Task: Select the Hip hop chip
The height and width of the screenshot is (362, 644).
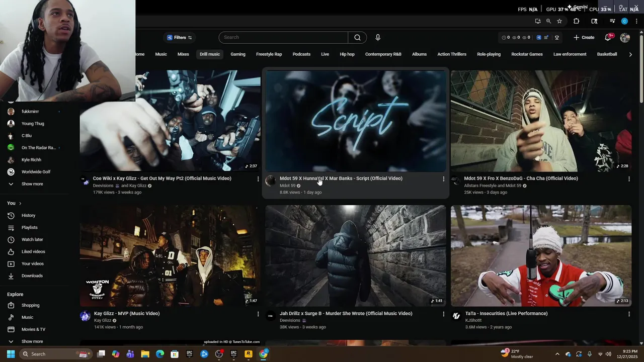Action: click(347, 54)
